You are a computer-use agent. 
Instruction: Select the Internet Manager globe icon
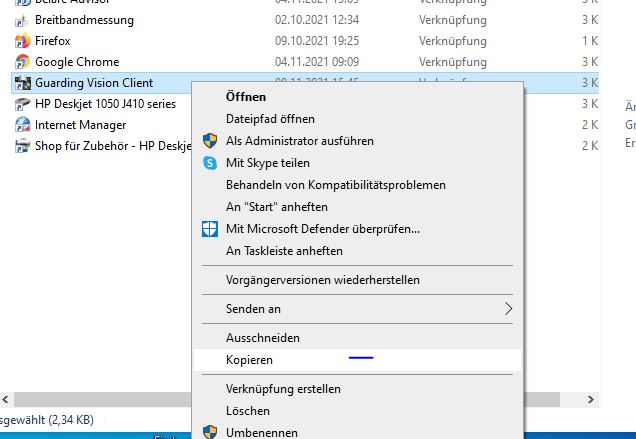(22, 125)
